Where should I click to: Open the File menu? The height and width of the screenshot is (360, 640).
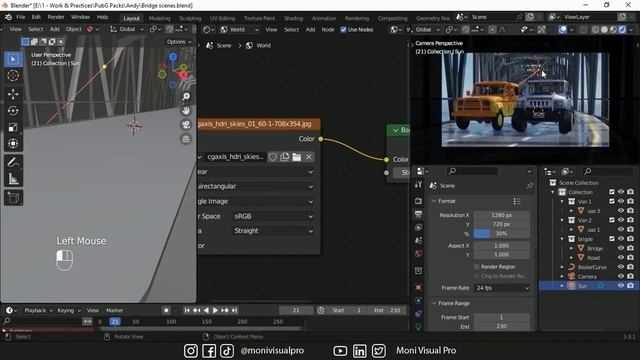coord(21,17)
